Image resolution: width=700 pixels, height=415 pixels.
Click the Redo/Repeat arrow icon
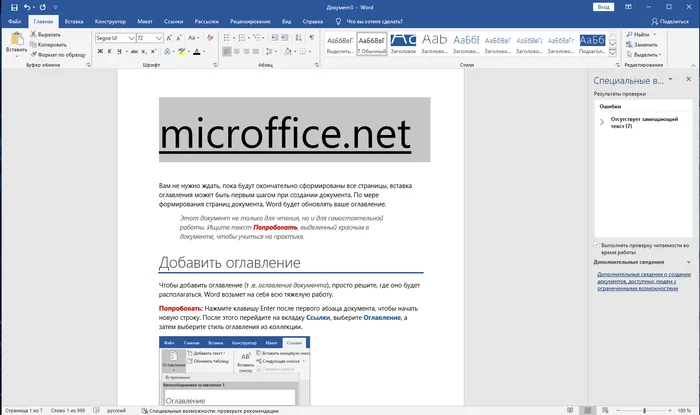click(43, 7)
